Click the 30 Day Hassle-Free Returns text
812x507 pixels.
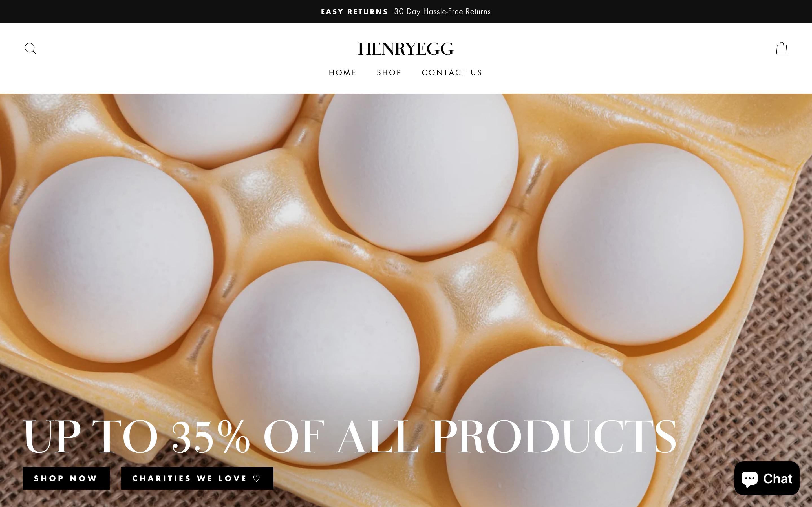(442, 12)
